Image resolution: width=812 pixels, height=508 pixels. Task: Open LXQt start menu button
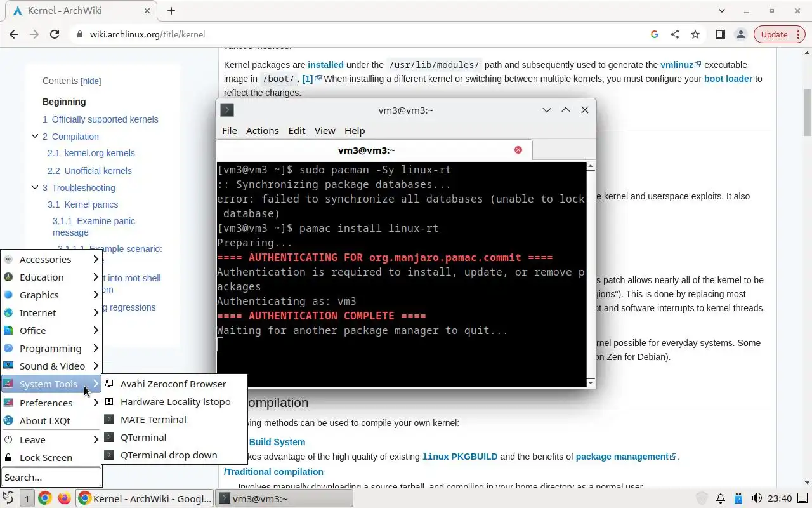9,498
